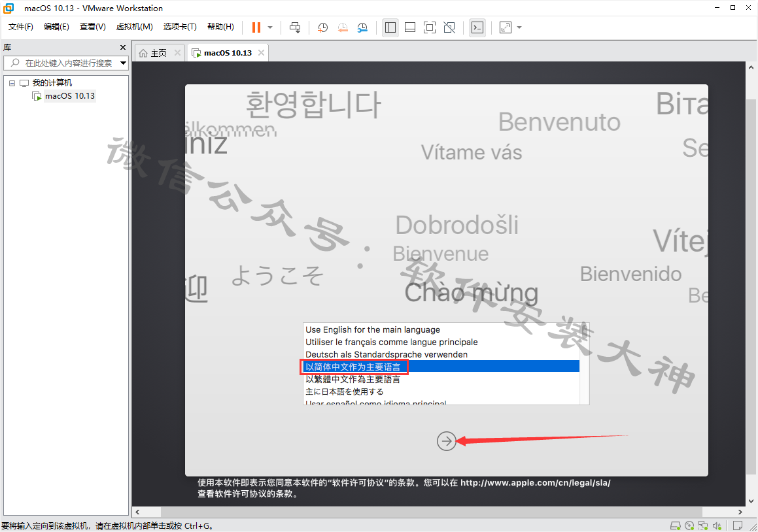Click the language list scrollbar
758x532 pixels.
[585, 364]
